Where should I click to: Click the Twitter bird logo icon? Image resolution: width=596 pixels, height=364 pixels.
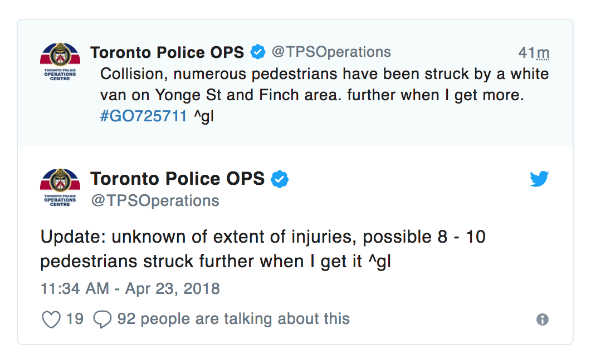(x=539, y=179)
